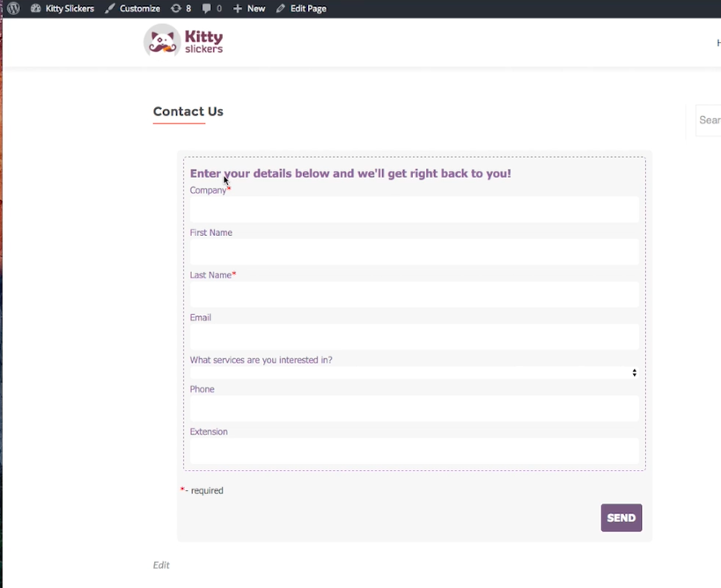
Task: Click the Contact Us page heading
Action: click(x=188, y=112)
